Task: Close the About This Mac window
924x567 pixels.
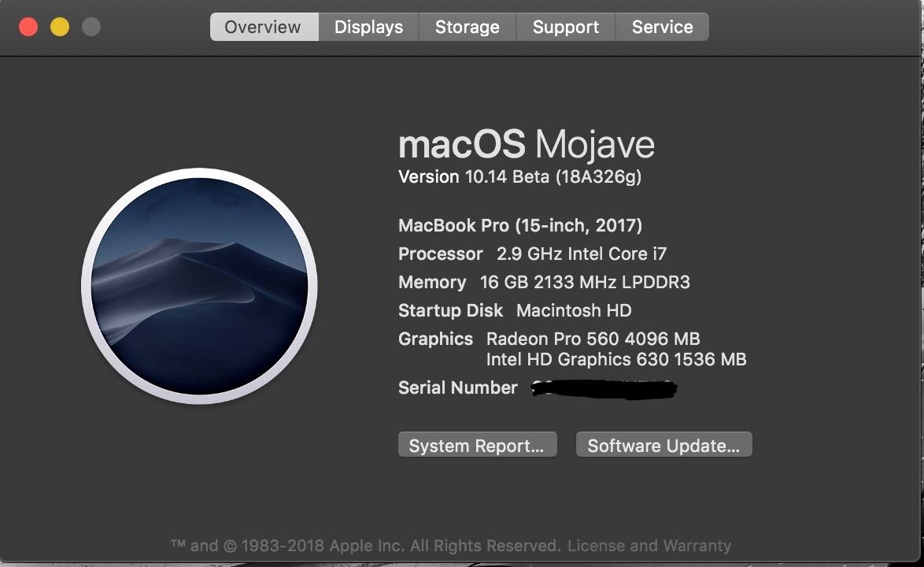Action: [x=28, y=27]
